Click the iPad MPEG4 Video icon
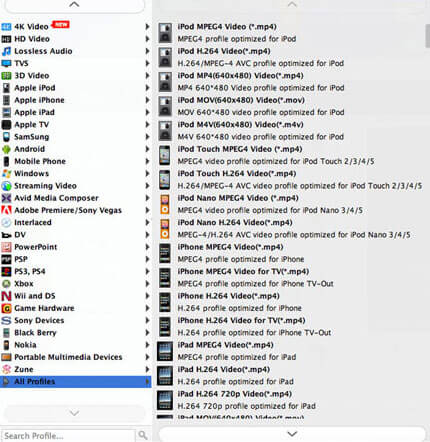This screenshot has width=430, height=442. tap(165, 351)
